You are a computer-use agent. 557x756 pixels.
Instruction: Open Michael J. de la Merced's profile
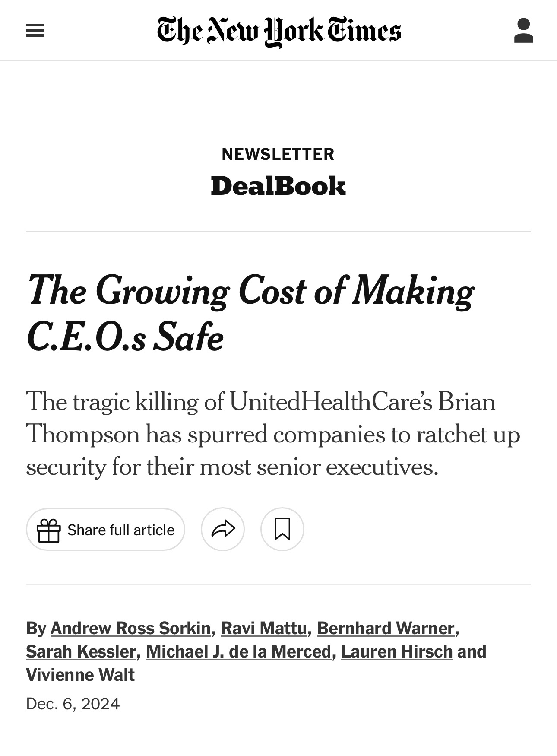pyautogui.click(x=238, y=651)
